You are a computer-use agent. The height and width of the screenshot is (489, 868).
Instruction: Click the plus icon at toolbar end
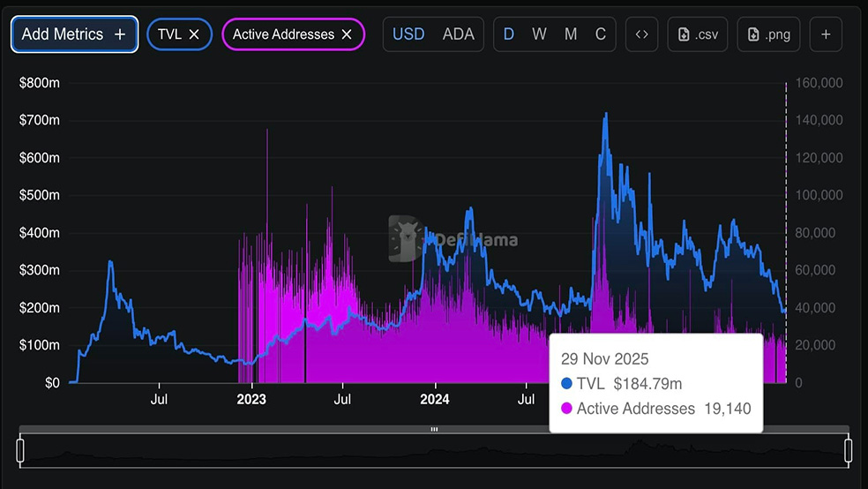click(x=826, y=34)
